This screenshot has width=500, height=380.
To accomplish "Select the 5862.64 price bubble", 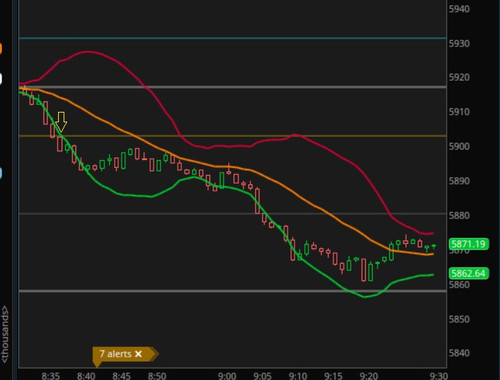I will (x=469, y=273).
